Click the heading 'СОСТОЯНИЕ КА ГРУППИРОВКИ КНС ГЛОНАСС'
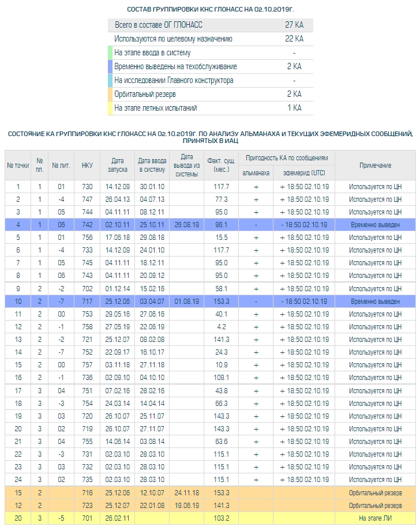 click(x=211, y=137)
